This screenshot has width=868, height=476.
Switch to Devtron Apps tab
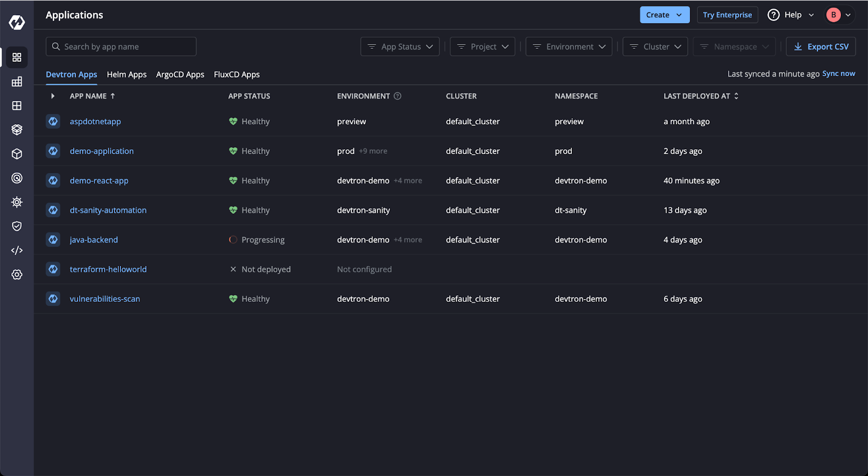72,74
